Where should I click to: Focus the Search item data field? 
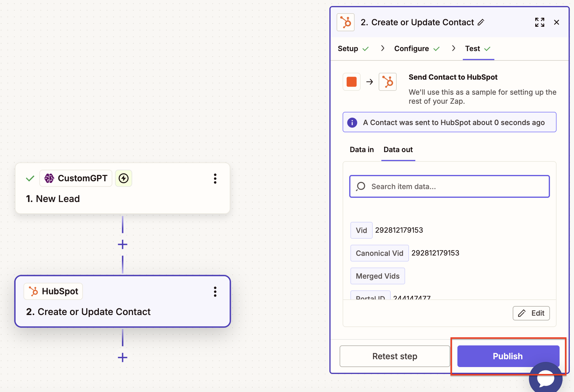(x=450, y=186)
